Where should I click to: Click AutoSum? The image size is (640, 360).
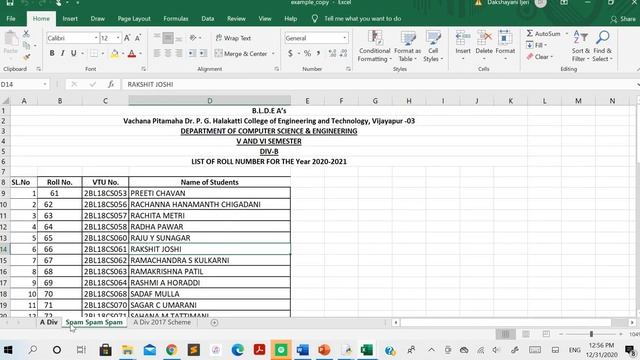tap(543, 33)
